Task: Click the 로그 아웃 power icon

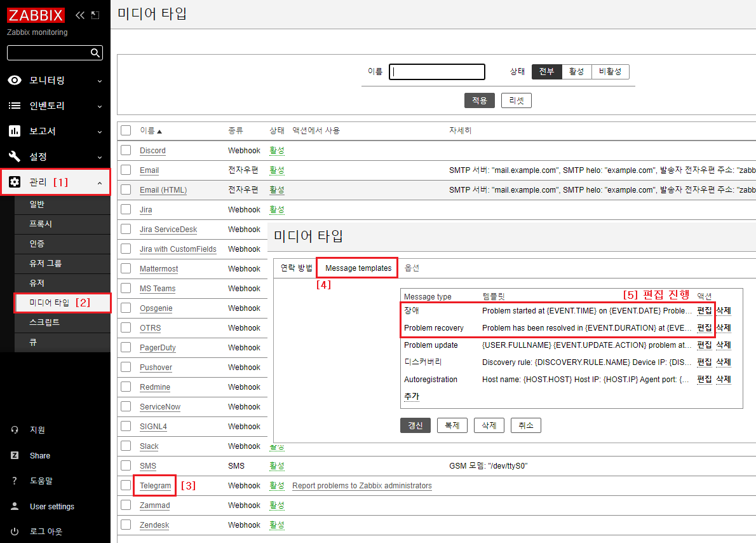Action: [15, 532]
